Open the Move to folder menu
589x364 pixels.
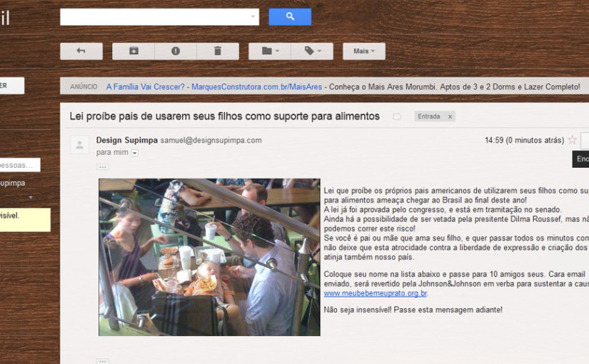[270, 51]
